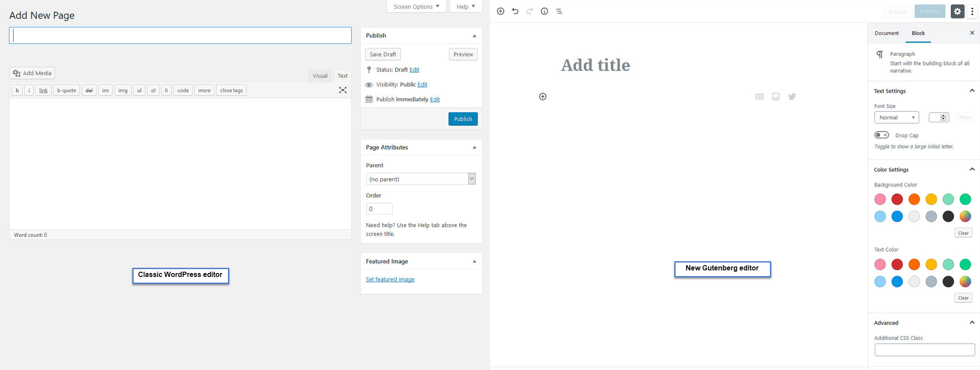Click classic editor Preview button
The height and width of the screenshot is (370, 980).
463,54
